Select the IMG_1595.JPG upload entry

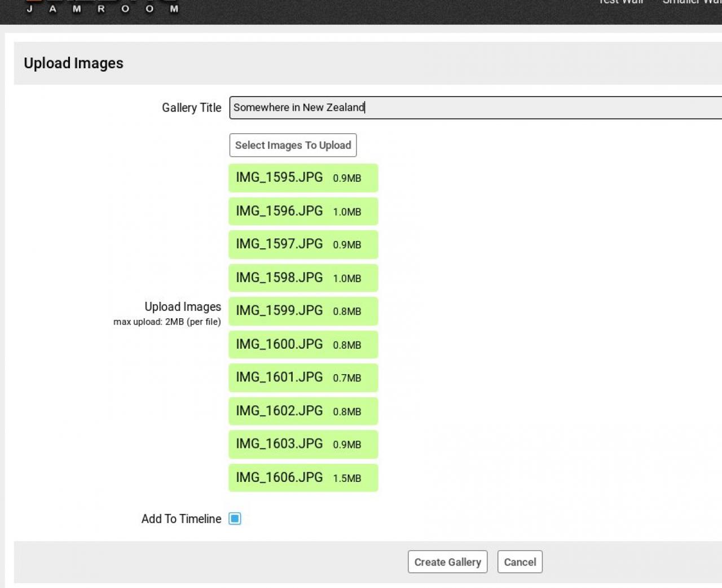tap(303, 178)
